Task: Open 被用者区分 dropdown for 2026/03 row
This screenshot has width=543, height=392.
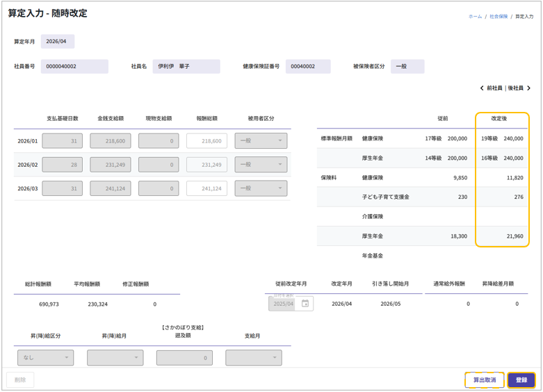Action: [x=261, y=188]
